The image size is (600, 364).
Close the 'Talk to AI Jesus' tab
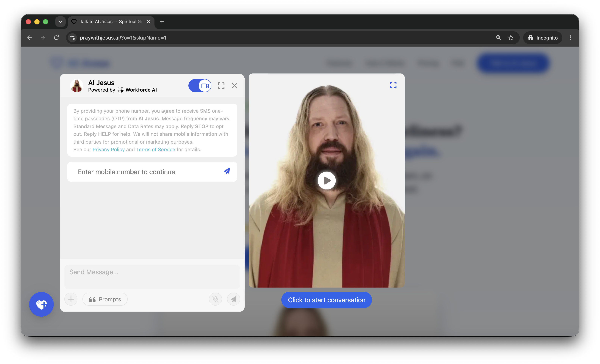[149, 22]
